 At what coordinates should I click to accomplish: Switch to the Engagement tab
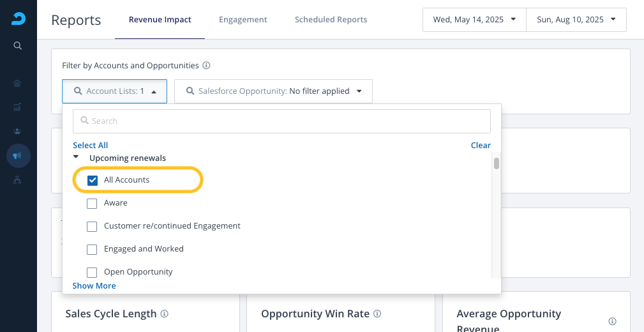pyautogui.click(x=243, y=20)
